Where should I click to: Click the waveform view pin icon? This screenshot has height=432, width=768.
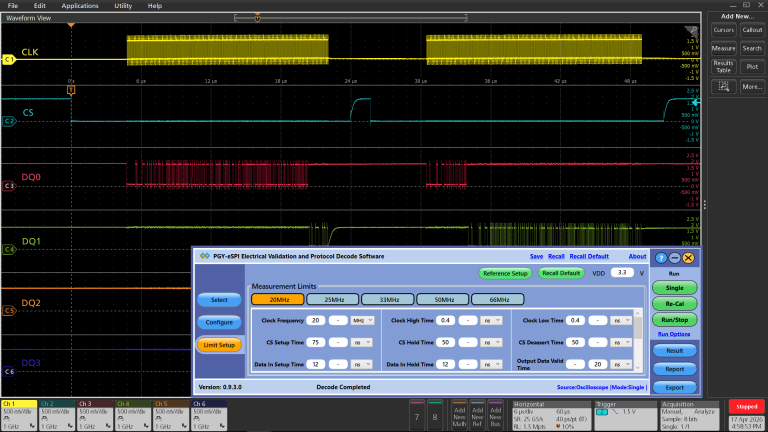click(692, 30)
